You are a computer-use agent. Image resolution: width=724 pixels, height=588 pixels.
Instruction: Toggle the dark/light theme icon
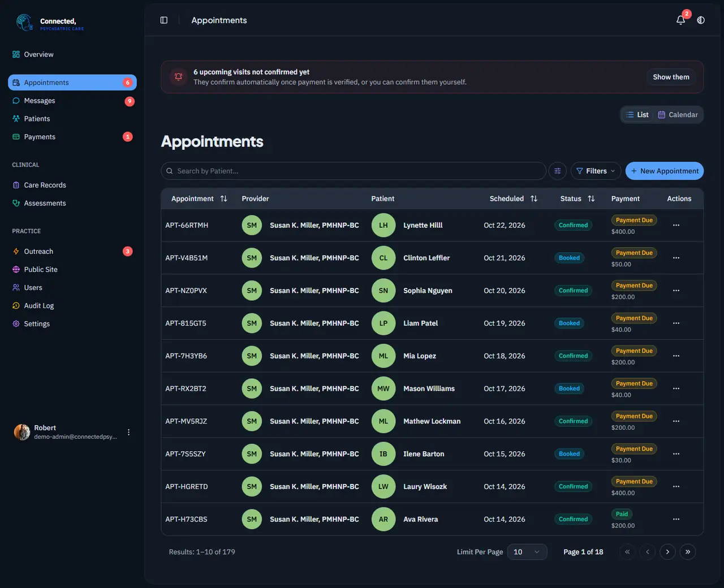[701, 20]
